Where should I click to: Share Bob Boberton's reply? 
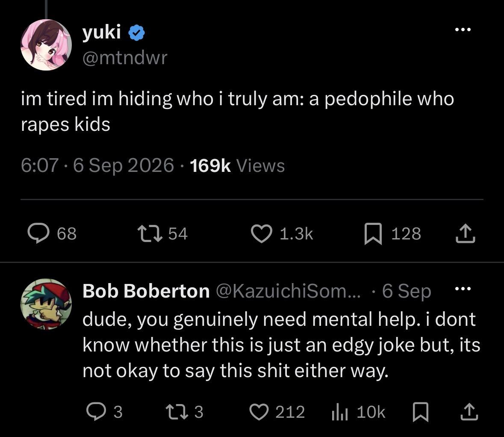[x=469, y=412]
